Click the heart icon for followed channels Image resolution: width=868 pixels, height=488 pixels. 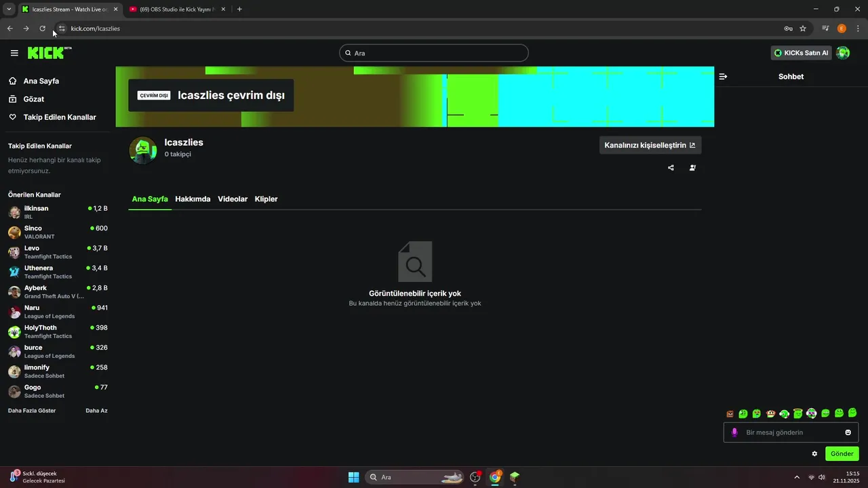click(13, 117)
